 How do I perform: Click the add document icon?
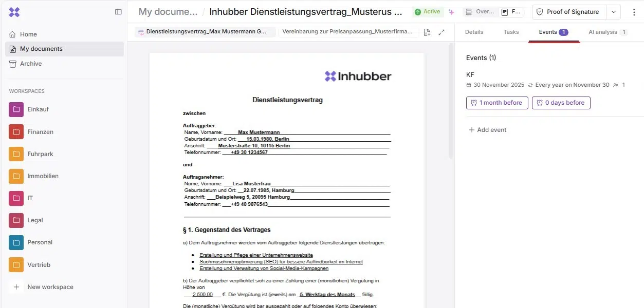coord(427,32)
